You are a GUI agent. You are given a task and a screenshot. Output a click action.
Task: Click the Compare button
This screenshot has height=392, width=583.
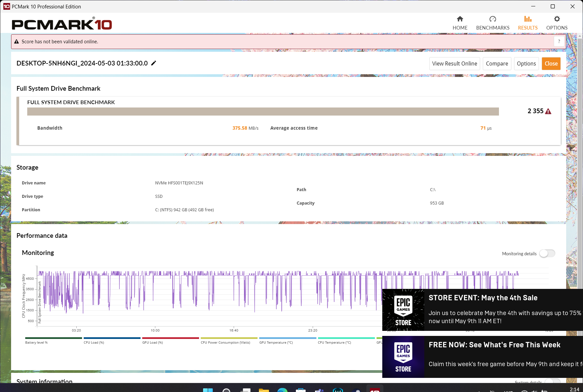(x=497, y=63)
